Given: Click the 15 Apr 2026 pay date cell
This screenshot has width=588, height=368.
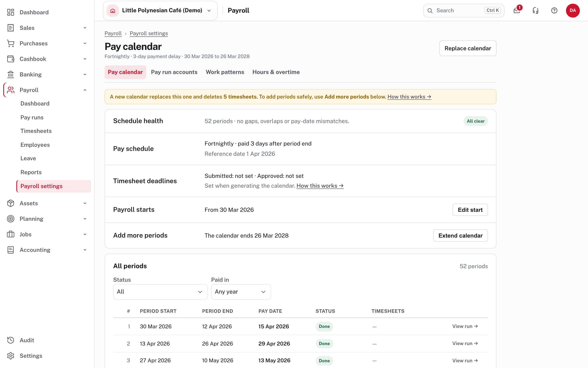Looking at the screenshot, I should (x=274, y=326).
